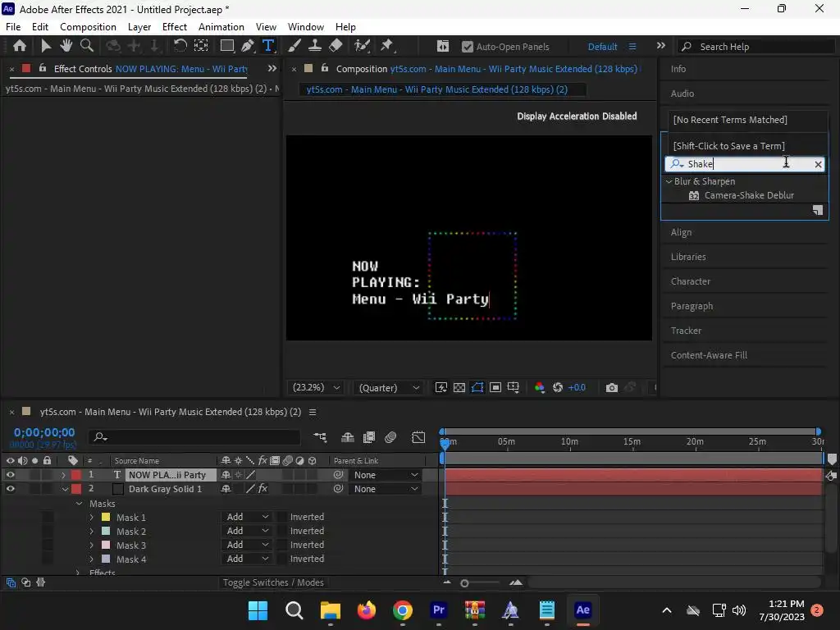Open the Layer menu
The width and height of the screenshot is (840, 630).
(x=139, y=27)
